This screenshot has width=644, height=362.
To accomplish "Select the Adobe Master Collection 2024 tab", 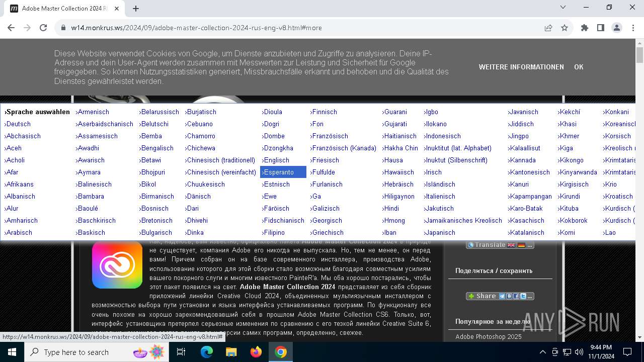I will [x=65, y=9].
